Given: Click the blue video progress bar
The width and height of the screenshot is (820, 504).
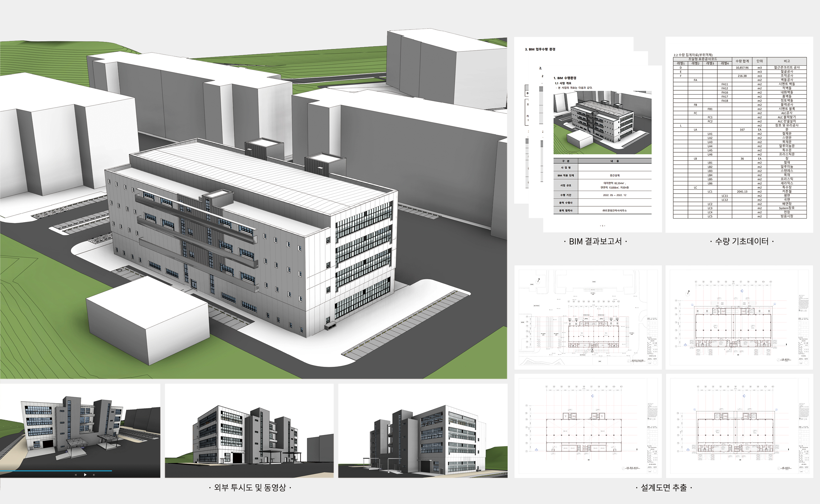Looking at the screenshot, I should coord(56,471).
